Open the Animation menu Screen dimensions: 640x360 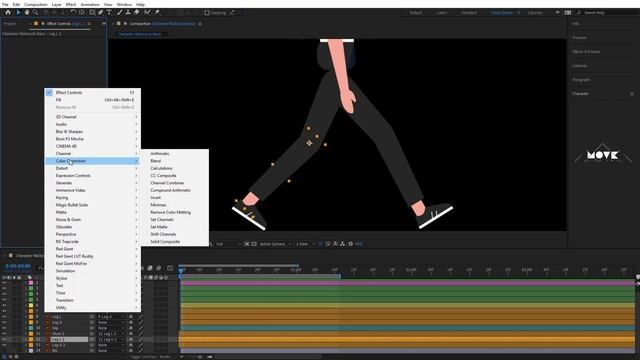[89, 4]
